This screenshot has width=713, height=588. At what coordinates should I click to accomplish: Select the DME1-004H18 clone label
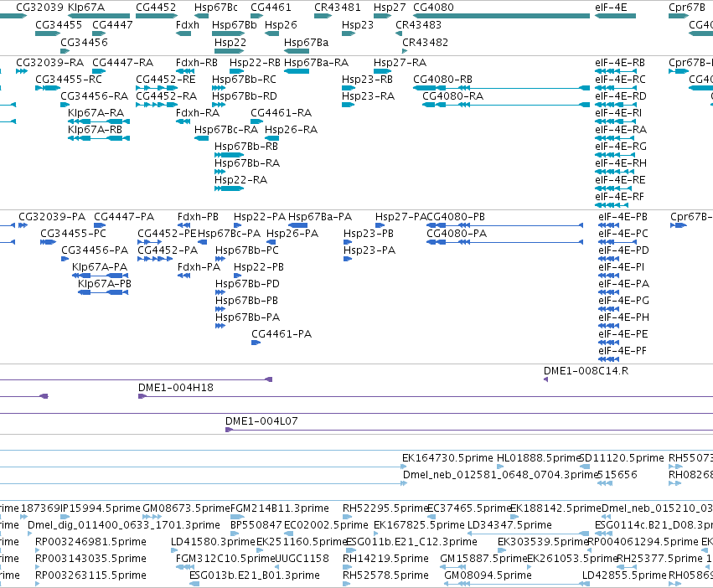point(175,388)
